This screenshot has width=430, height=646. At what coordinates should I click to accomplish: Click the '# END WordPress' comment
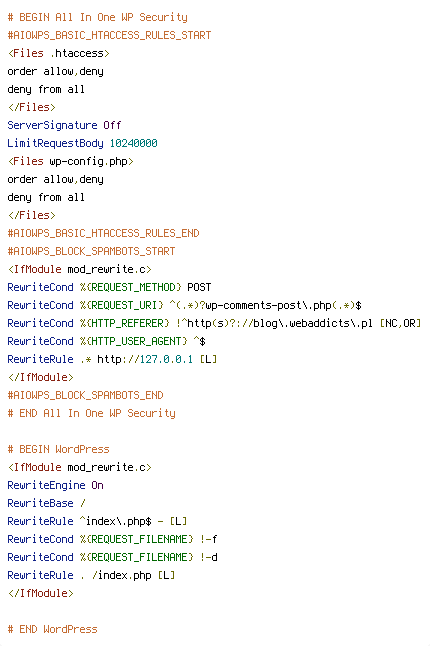point(52,630)
